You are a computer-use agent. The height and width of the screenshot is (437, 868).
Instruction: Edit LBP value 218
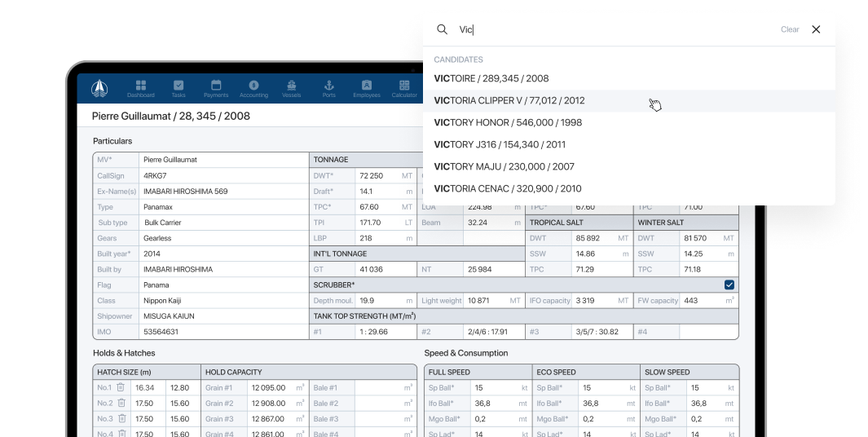[x=386, y=238]
